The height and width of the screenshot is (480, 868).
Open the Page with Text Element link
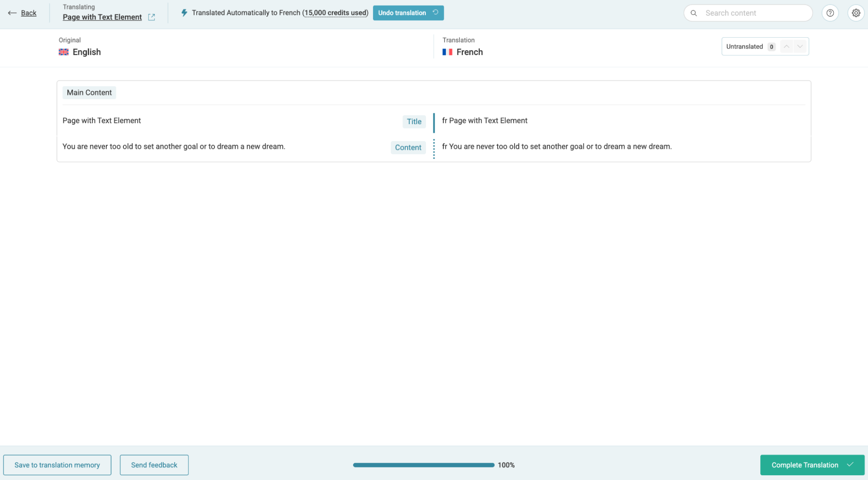click(102, 17)
